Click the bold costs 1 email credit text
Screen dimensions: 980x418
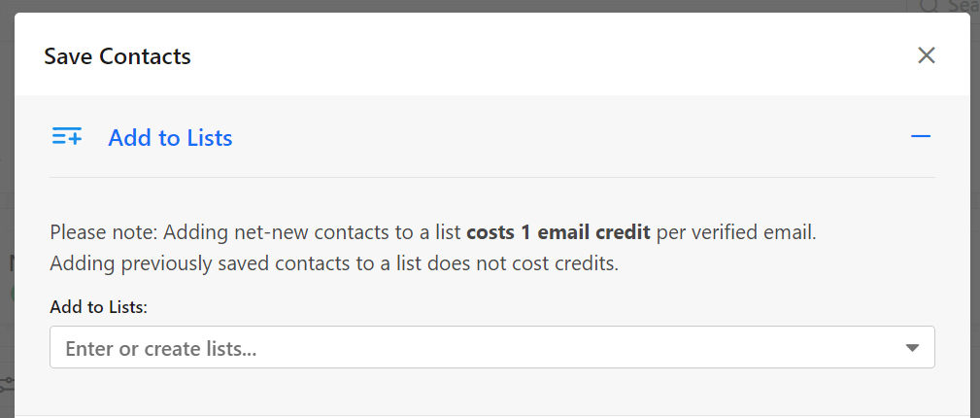(558, 232)
